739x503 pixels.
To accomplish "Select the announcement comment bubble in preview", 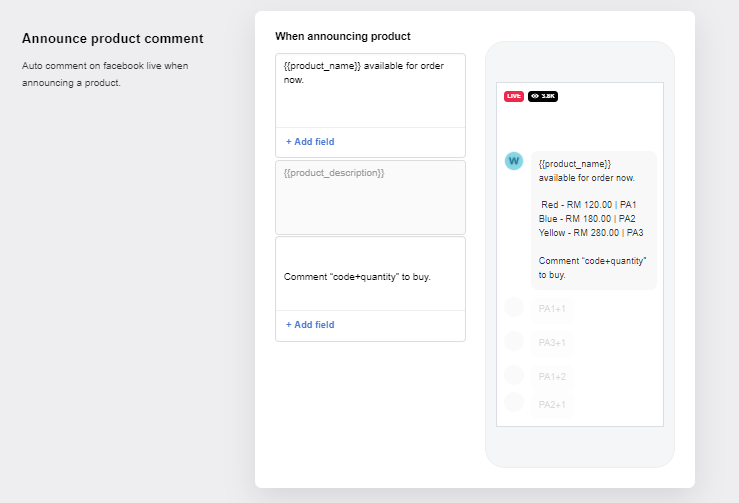I will point(594,220).
